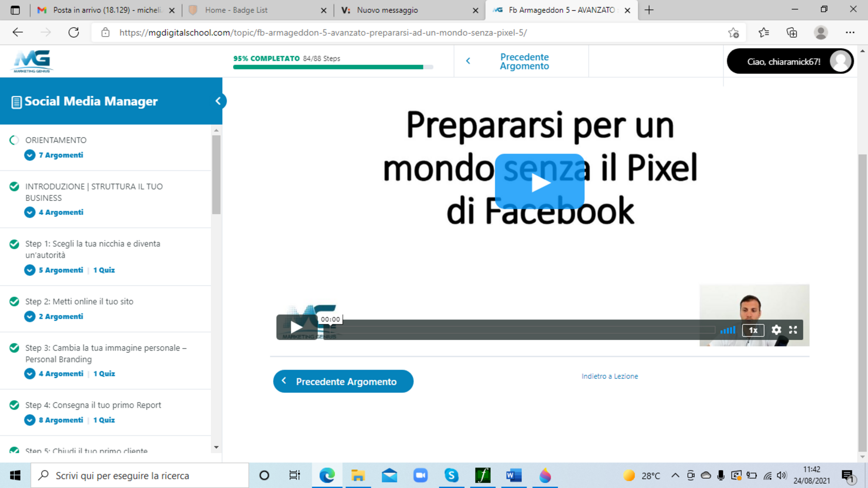This screenshot has height=488, width=868.
Task: Click the video volume bars icon
Action: (x=728, y=330)
